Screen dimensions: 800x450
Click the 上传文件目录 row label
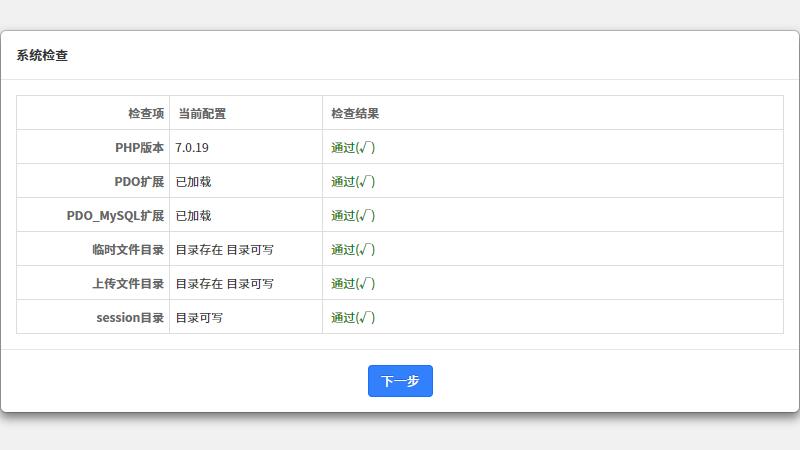pos(127,284)
